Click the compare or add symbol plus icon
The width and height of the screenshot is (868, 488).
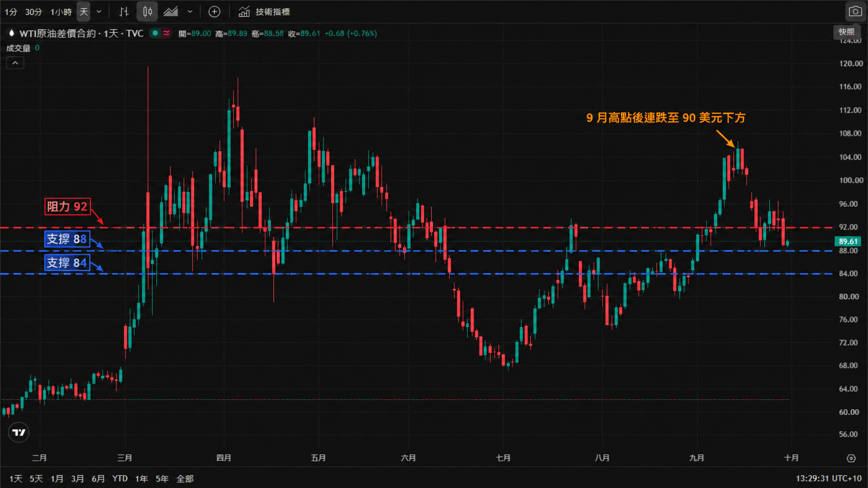[x=214, y=12]
